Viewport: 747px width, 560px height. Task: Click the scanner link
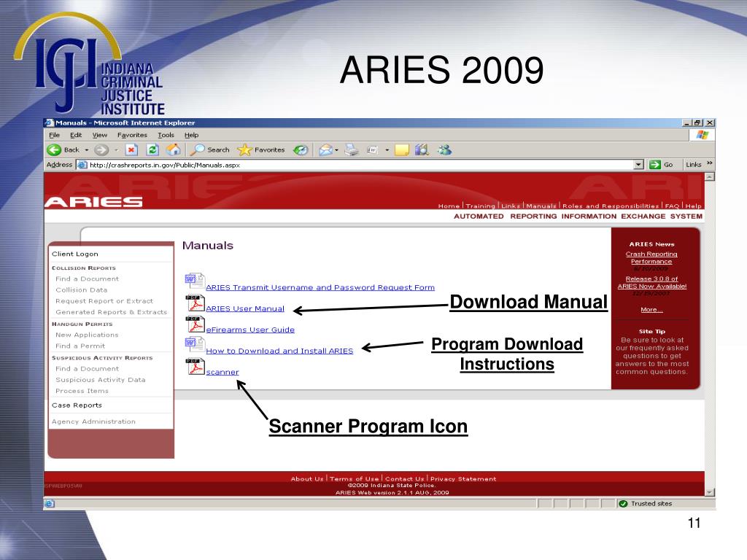222,372
